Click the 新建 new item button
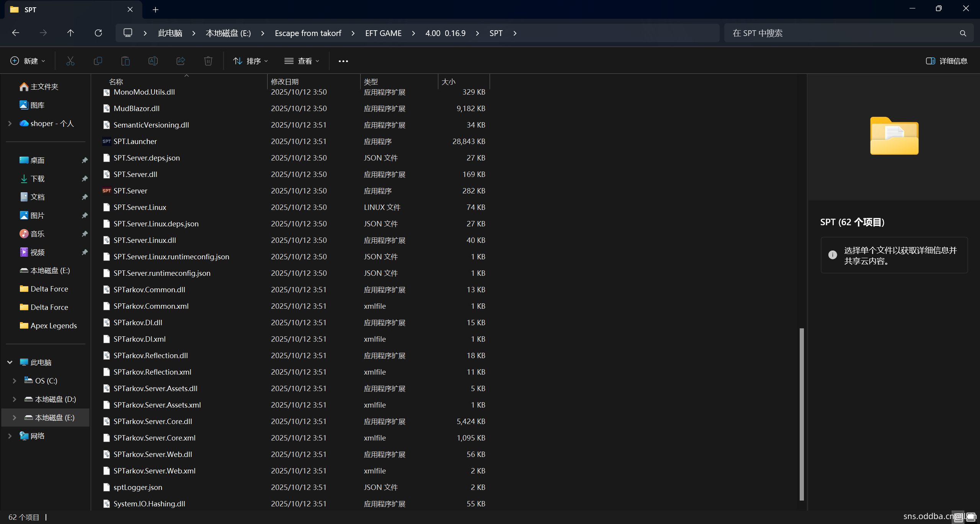This screenshot has height=524, width=980. (x=28, y=61)
